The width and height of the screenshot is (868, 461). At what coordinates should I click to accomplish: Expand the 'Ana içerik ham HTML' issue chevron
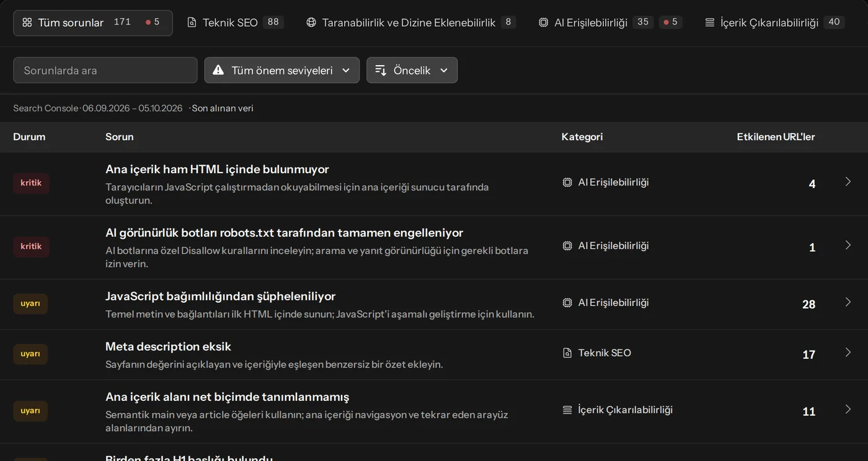coord(848,182)
